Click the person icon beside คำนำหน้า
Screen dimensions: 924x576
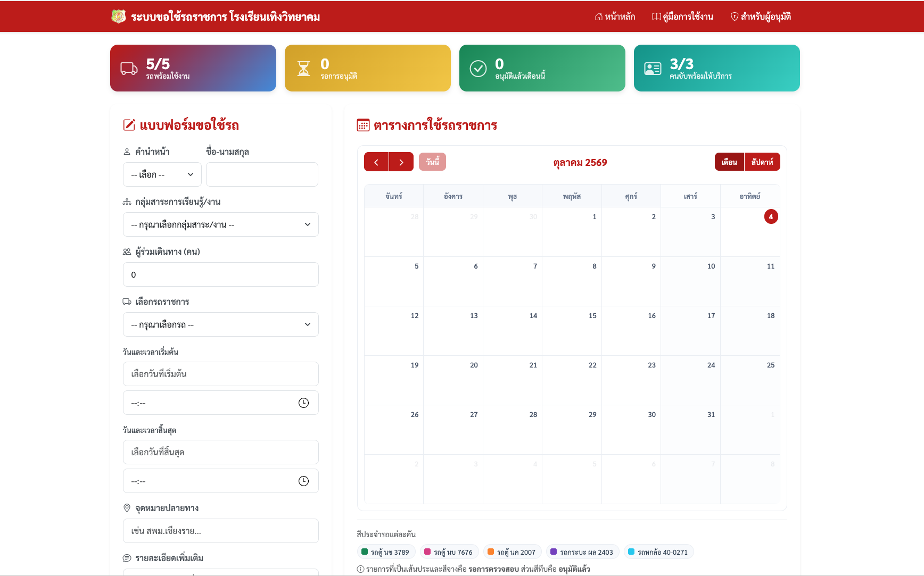[127, 152]
